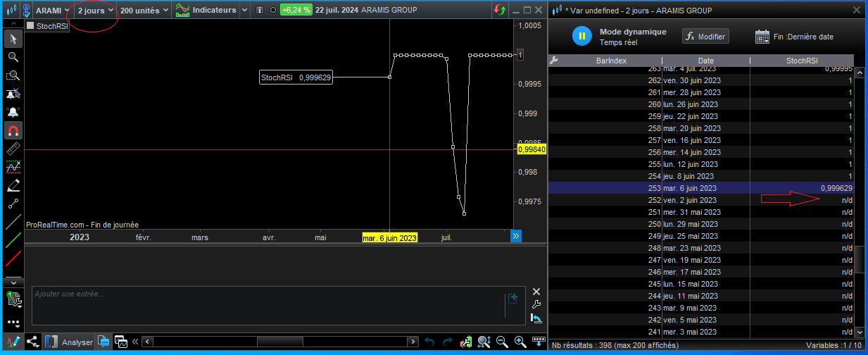This screenshot has width=868, height=355.
Task: Click the redo arrow icon
Action: coord(448,342)
